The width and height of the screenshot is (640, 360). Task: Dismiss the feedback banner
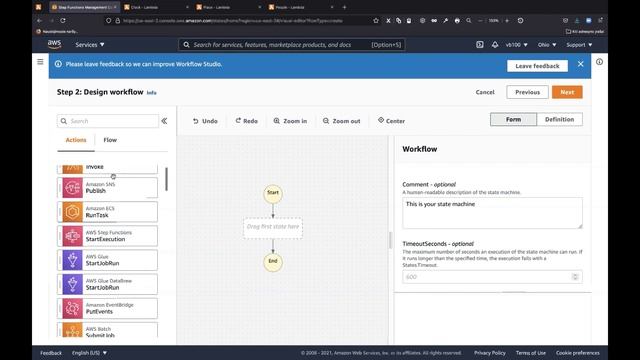coord(580,64)
